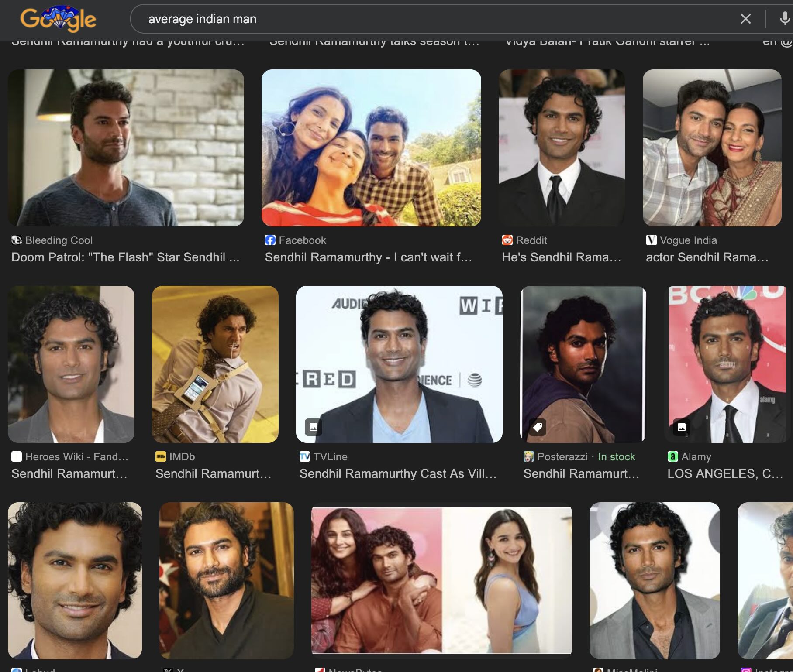Click the 'Reddit' source label
Image resolution: width=793 pixels, height=672 pixels.
(531, 240)
